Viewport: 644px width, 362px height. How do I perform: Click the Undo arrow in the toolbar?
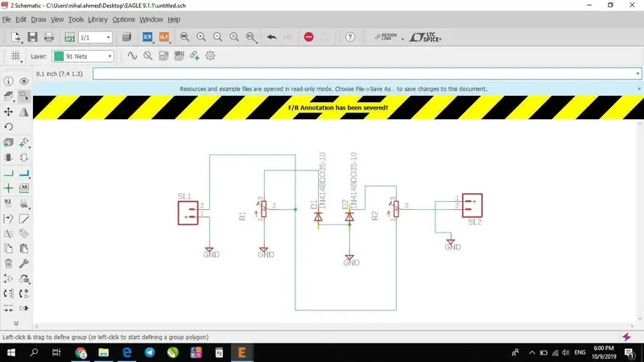[271, 37]
